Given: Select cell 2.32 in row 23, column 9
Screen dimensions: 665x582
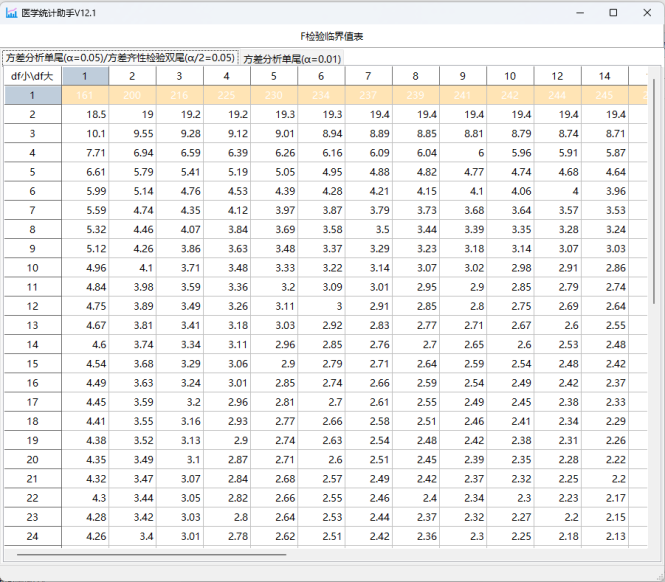Looking at the screenshot, I should 463,517.
